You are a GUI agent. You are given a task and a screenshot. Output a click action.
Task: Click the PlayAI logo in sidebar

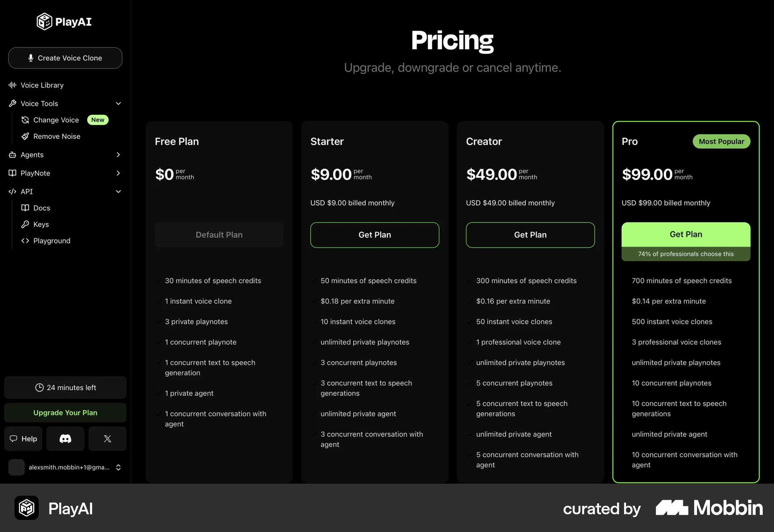64,21
